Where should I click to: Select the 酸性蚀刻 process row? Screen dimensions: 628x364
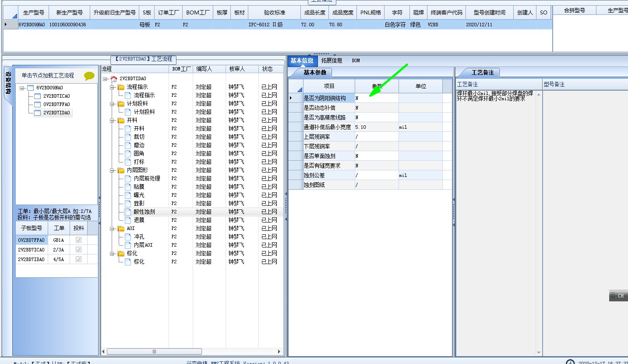[x=193, y=212]
